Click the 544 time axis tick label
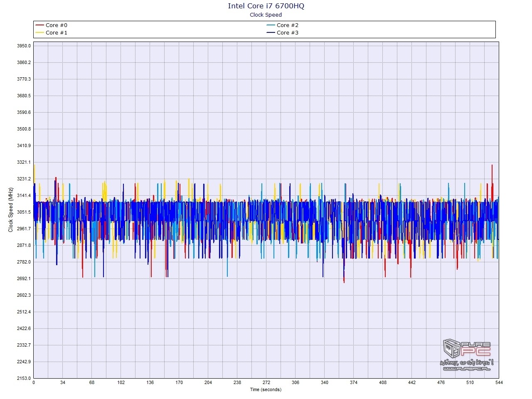 coord(499,383)
